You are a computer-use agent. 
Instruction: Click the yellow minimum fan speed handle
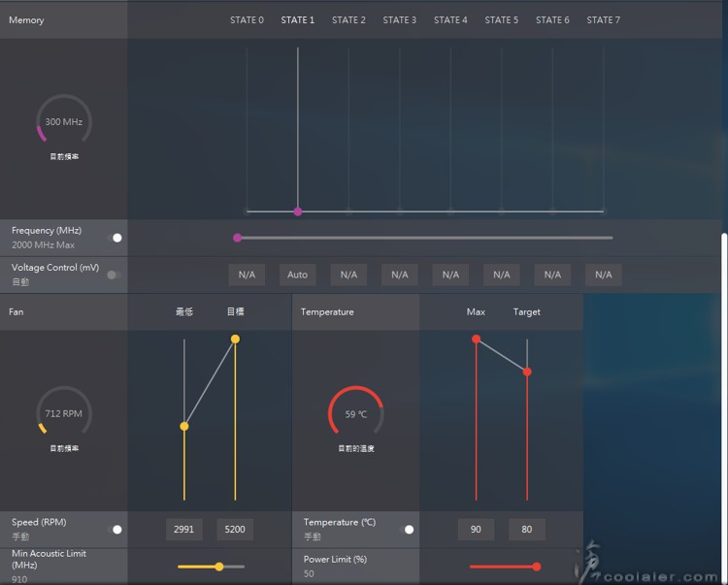pos(184,426)
